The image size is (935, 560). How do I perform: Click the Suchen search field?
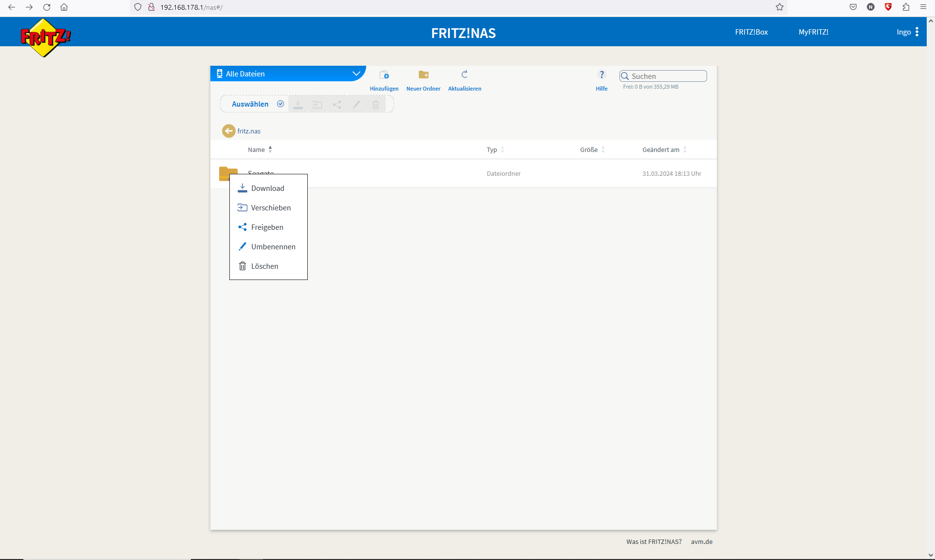coord(667,76)
